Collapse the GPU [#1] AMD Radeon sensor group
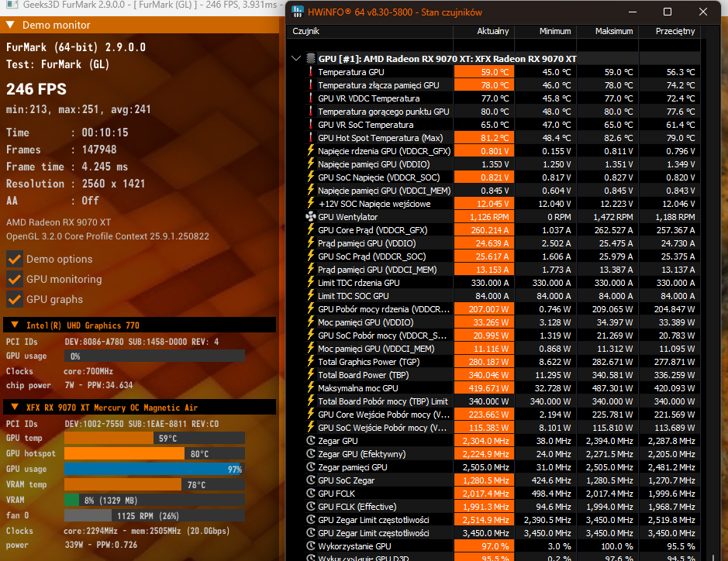 tap(295, 59)
